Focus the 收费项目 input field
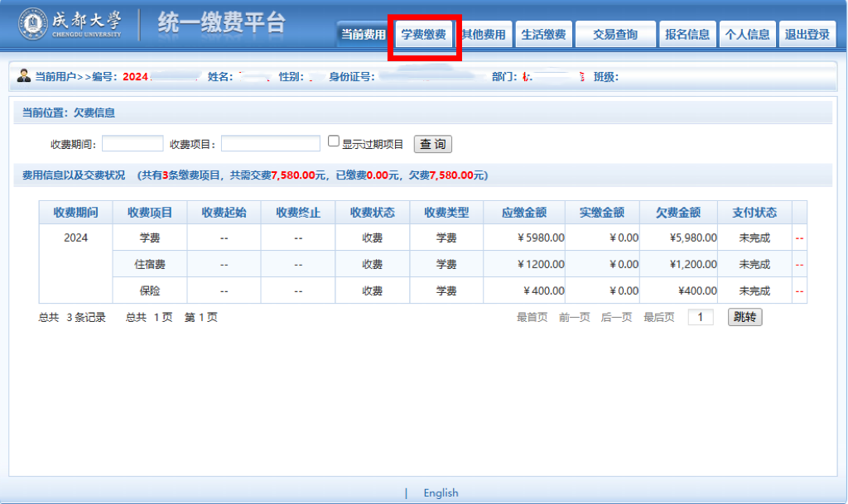Image resolution: width=848 pixels, height=504 pixels. click(271, 144)
